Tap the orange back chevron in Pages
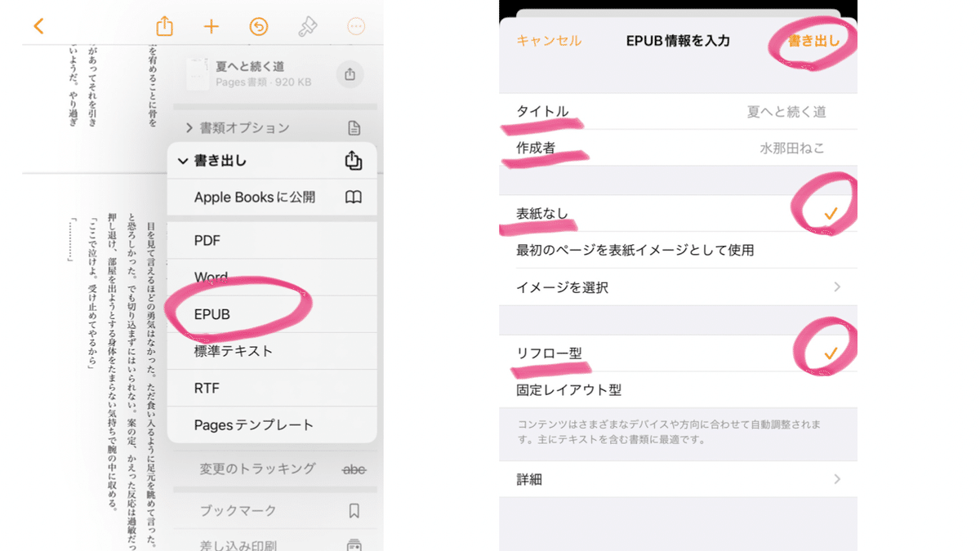 tap(38, 26)
